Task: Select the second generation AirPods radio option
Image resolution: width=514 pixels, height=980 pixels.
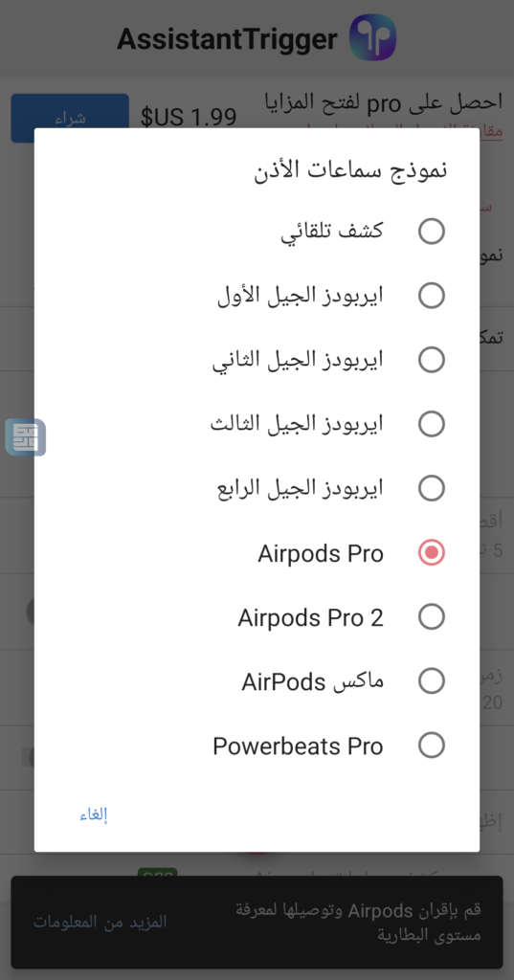Action: 432,360
